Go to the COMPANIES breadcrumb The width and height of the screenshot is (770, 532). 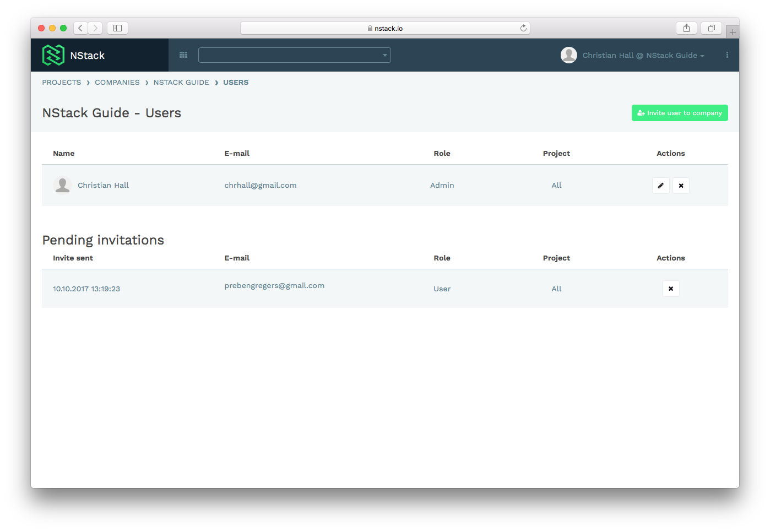pyautogui.click(x=117, y=83)
